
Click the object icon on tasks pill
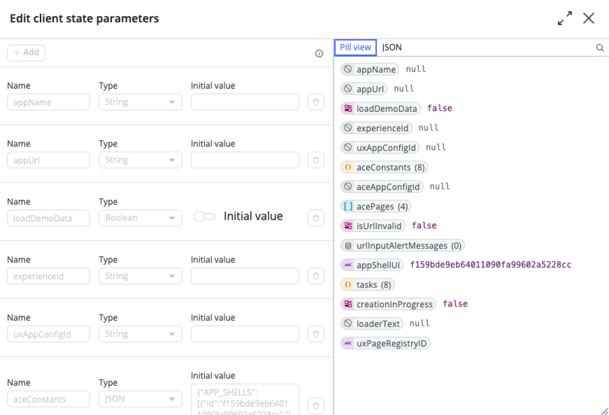pyautogui.click(x=348, y=285)
